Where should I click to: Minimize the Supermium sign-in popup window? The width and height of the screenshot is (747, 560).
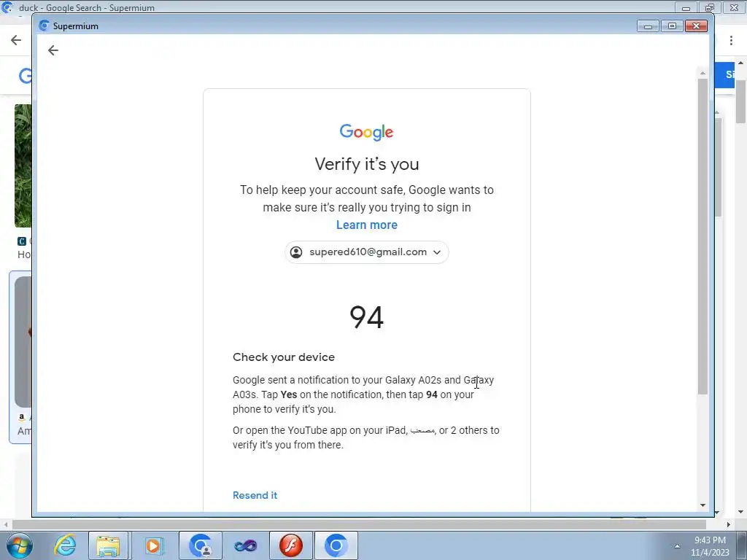click(648, 26)
